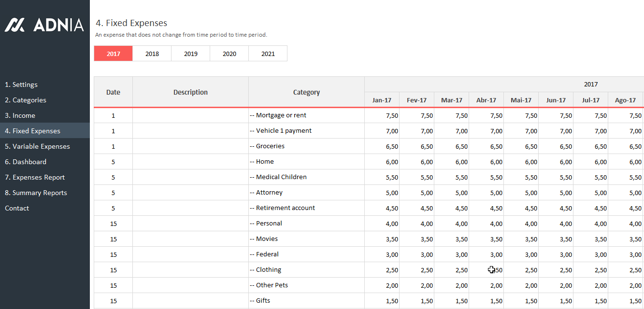Select the 2021 year button
Image resolution: width=644 pixels, height=309 pixels.
point(268,54)
